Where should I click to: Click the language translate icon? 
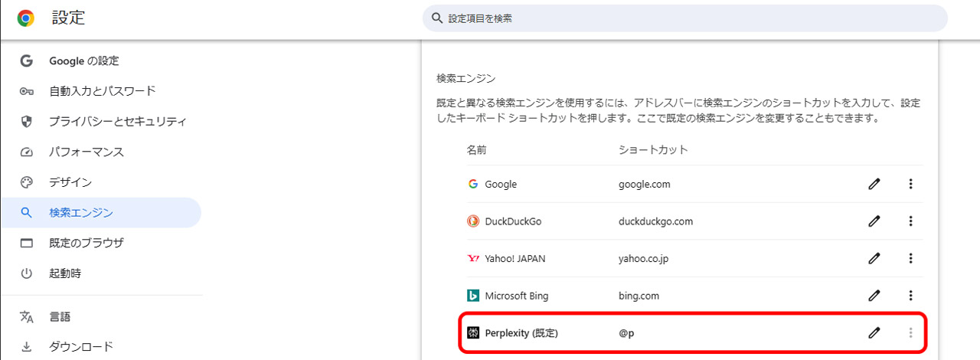coord(27,316)
